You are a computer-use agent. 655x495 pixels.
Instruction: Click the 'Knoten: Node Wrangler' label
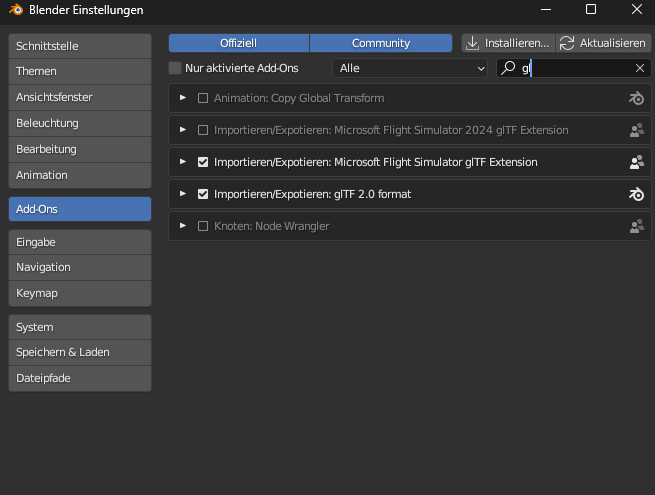point(272,226)
